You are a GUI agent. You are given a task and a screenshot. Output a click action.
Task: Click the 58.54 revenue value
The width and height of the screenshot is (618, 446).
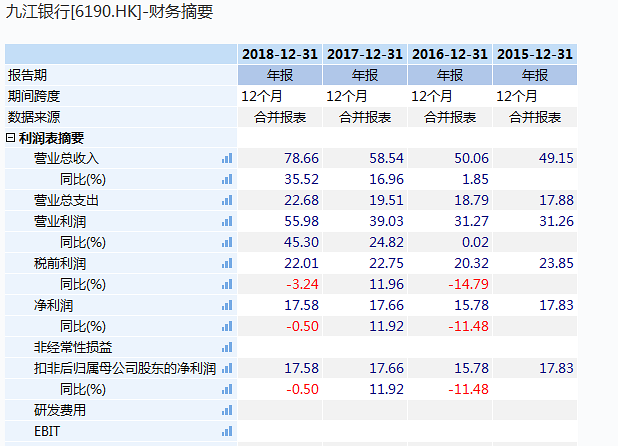(386, 158)
